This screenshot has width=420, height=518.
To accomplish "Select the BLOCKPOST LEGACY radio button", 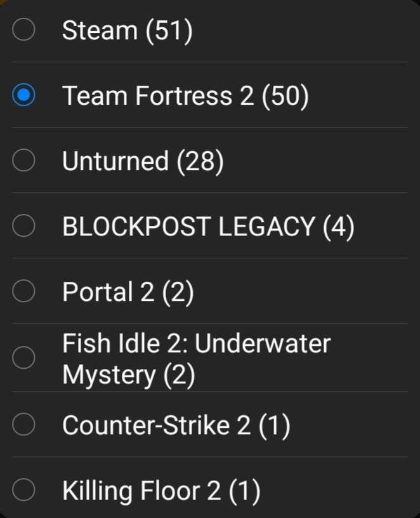I will [x=24, y=227].
